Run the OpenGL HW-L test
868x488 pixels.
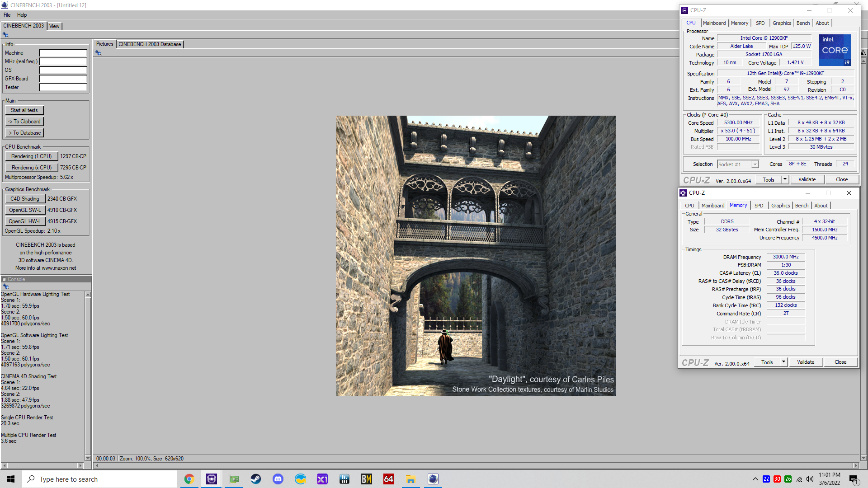point(25,221)
